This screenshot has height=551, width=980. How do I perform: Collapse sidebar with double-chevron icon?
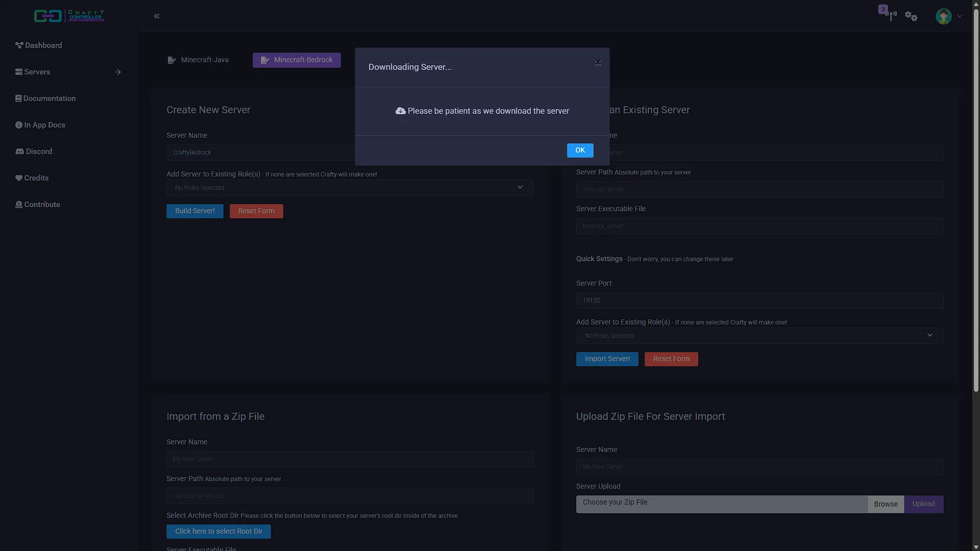pos(157,16)
